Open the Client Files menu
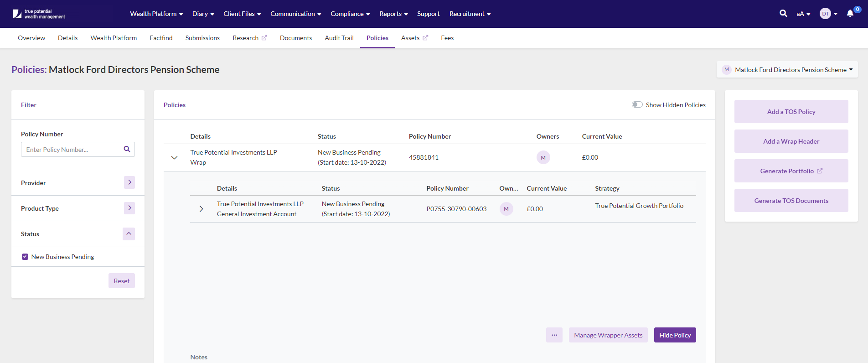The image size is (868, 363). tap(242, 14)
